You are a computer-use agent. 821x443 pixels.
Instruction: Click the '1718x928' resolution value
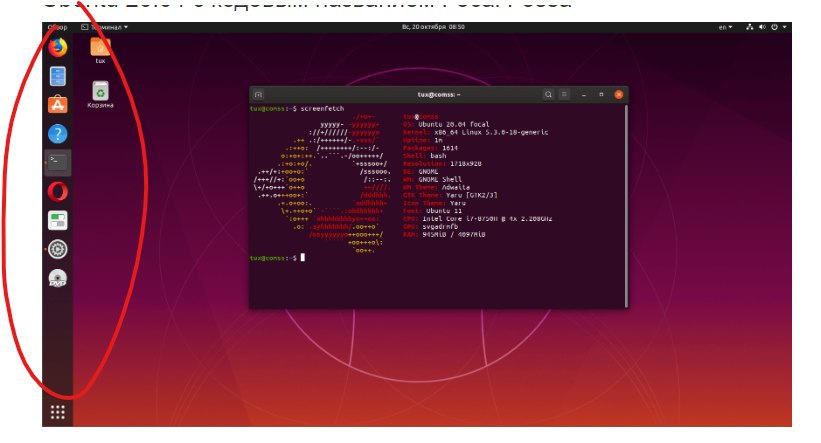pos(465,164)
